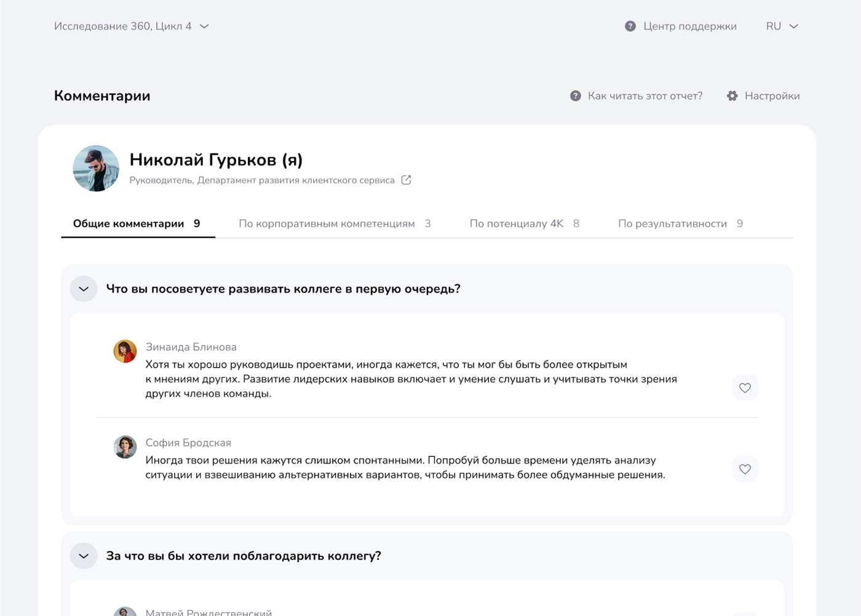Switch to the По корпоративным компетенциям tab
Screen dimensions: 861x616
[327, 223]
